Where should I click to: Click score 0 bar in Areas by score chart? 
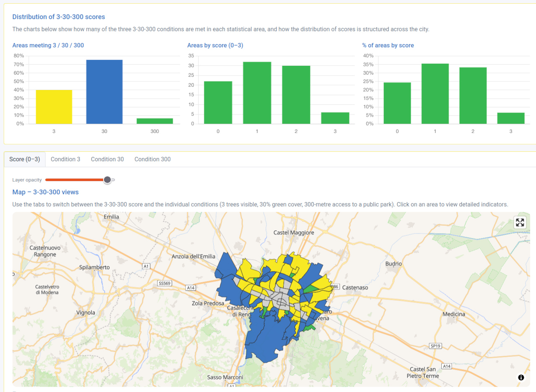pyautogui.click(x=218, y=103)
